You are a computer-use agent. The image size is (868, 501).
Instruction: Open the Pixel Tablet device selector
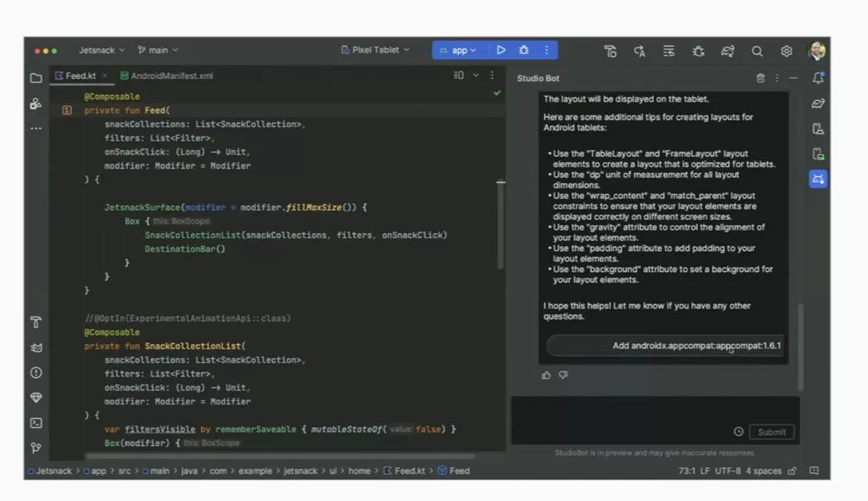[x=376, y=49]
